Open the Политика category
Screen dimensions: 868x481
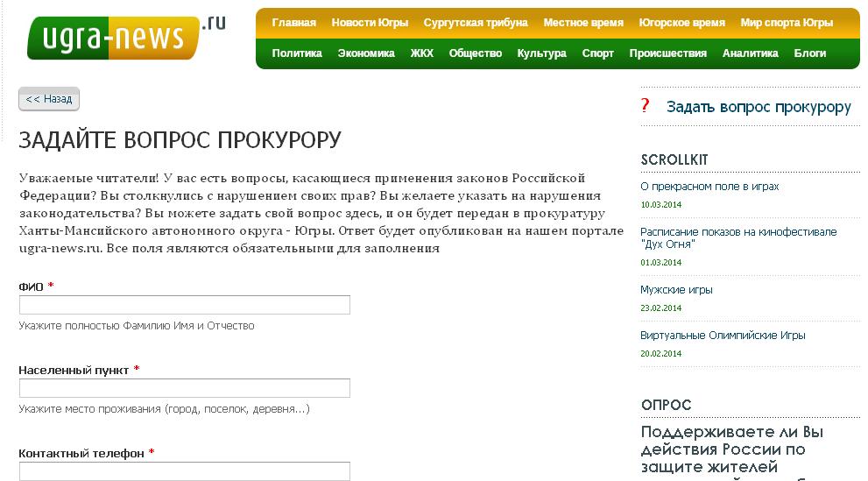tap(297, 53)
